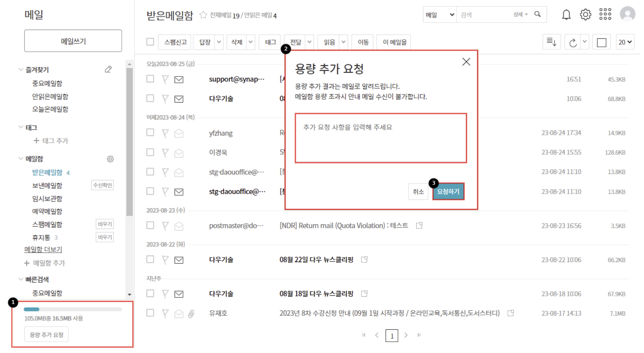Check the box for support@synap mail

150,79
